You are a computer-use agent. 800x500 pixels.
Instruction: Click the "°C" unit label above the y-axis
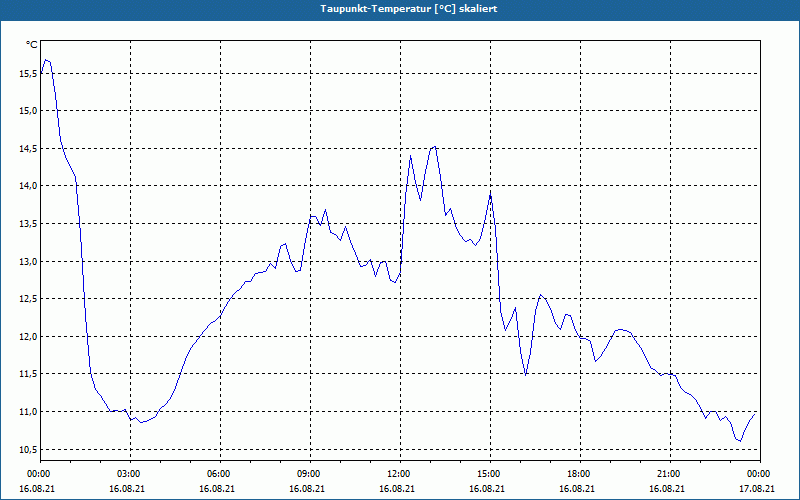click(32, 45)
